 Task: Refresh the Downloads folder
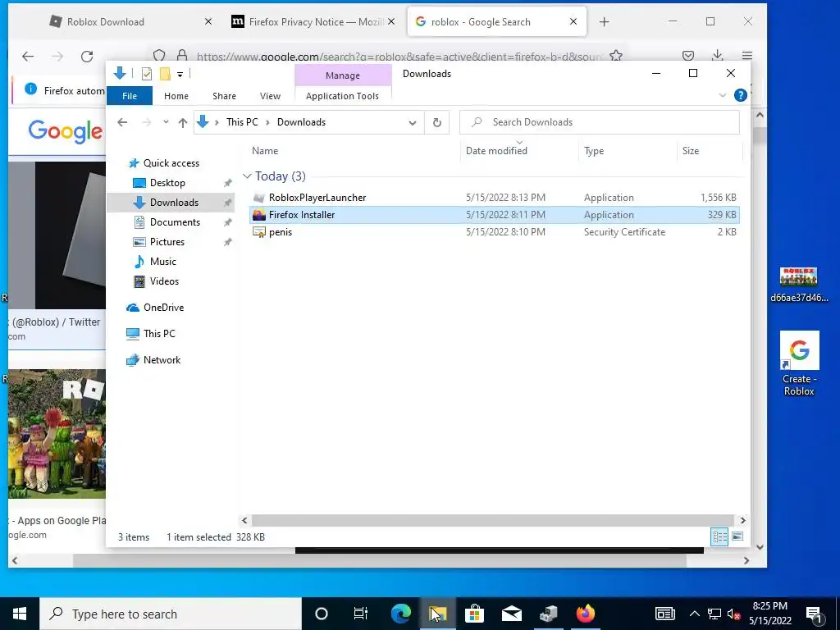tap(437, 123)
